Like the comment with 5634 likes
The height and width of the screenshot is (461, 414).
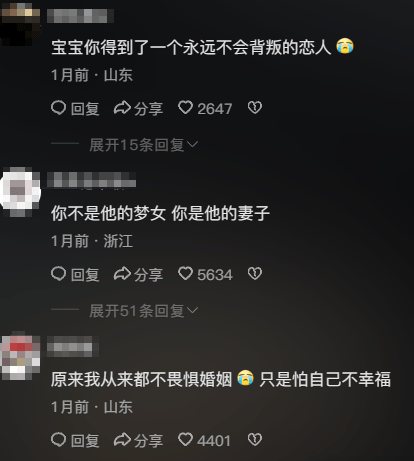coord(185,274)
